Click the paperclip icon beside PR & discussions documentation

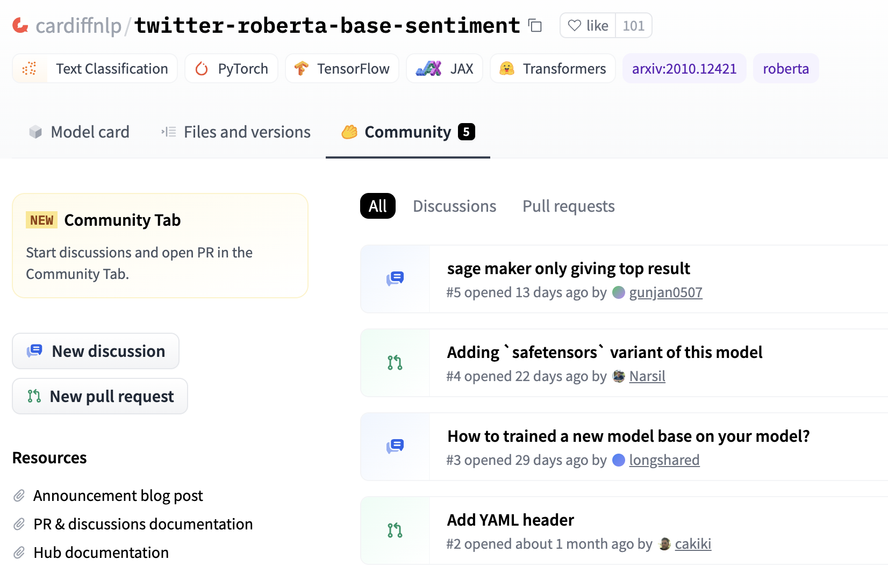click(x=19, y=524)
